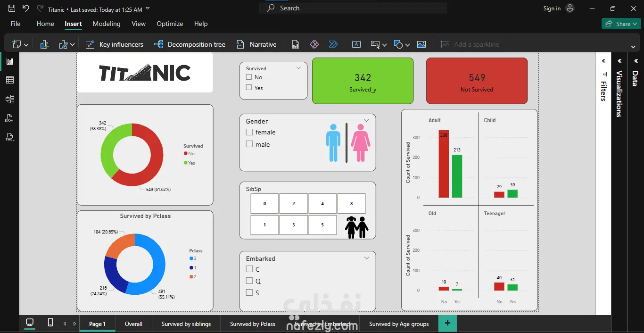Open the Buttons dropdown arrow
644x333 pixels.
pos(384,45)
